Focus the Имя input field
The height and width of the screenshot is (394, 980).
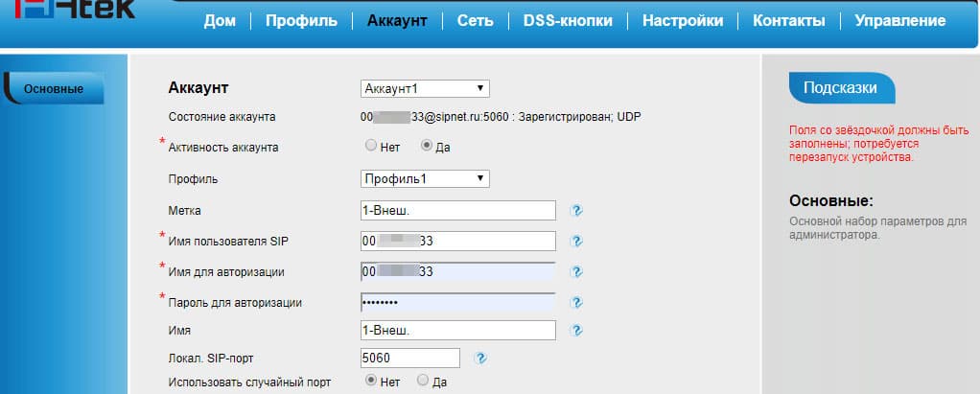pyautogui.click(x=458, y=331)
